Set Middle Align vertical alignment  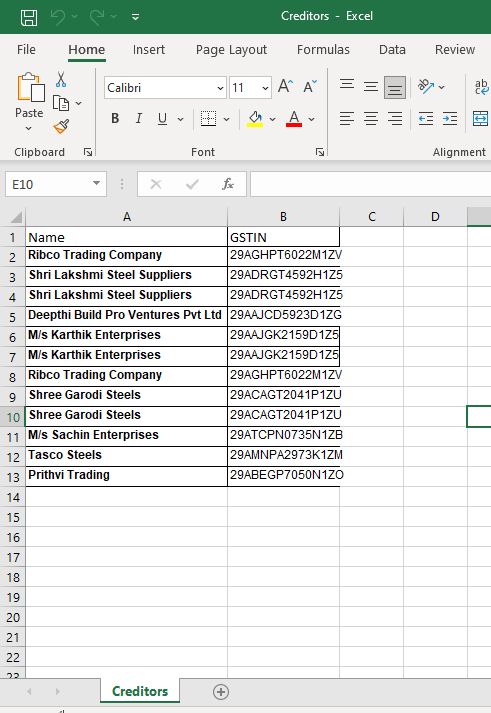(x=371, y=87)
